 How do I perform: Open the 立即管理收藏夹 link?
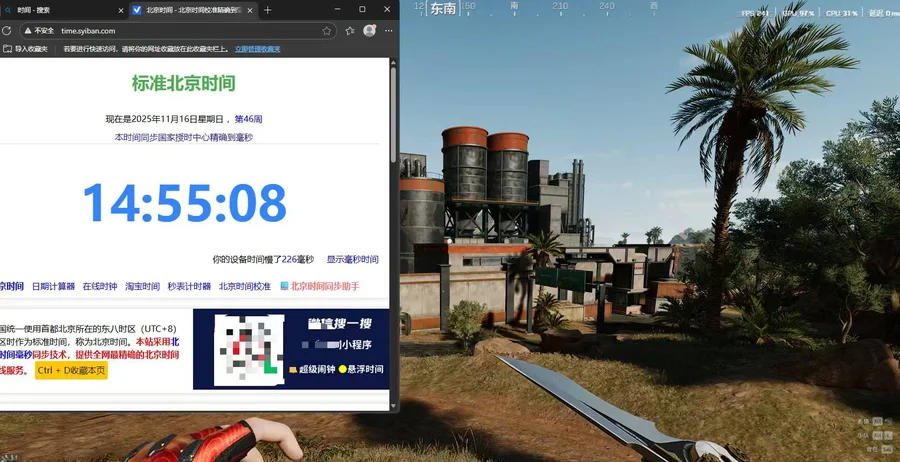pyautogui.click(x=257, y=48)
